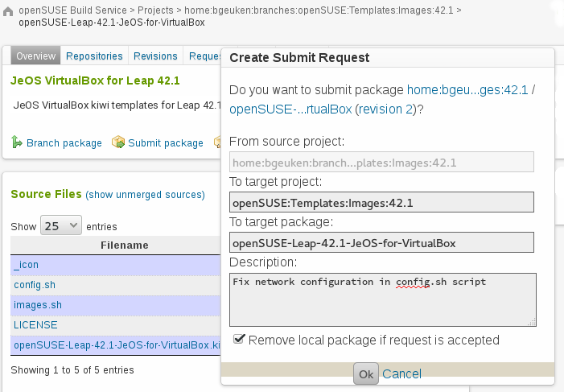Image resolution: width=564 pixels, height=392 pixels.
Task: Open the images.sh source file
Action: click(38, 305)
